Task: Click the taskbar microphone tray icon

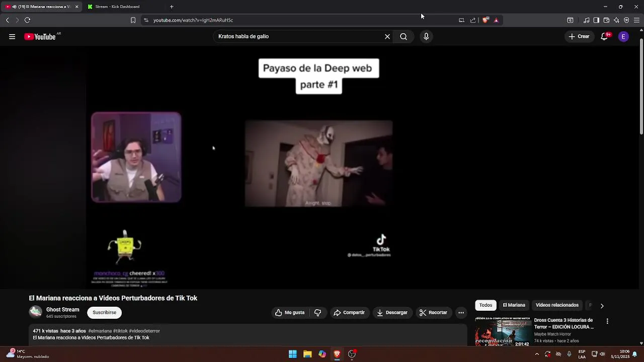Action: coord(569,354)
